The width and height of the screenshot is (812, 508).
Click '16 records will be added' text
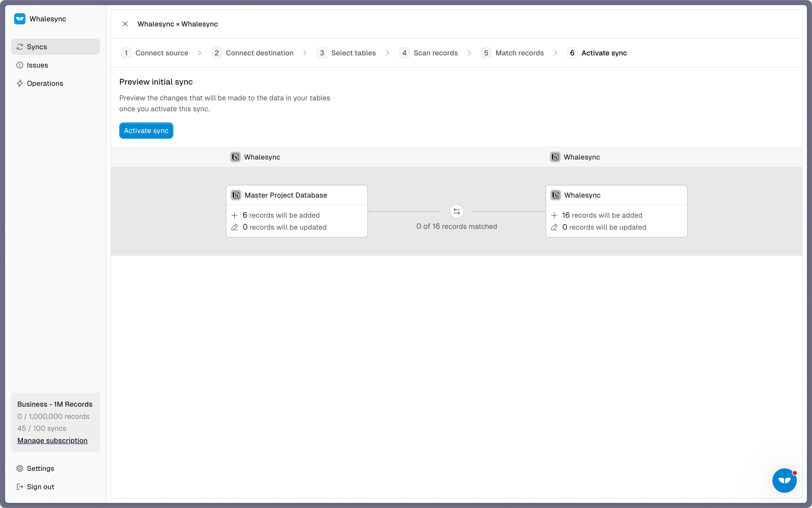click(x=602, y=215)
